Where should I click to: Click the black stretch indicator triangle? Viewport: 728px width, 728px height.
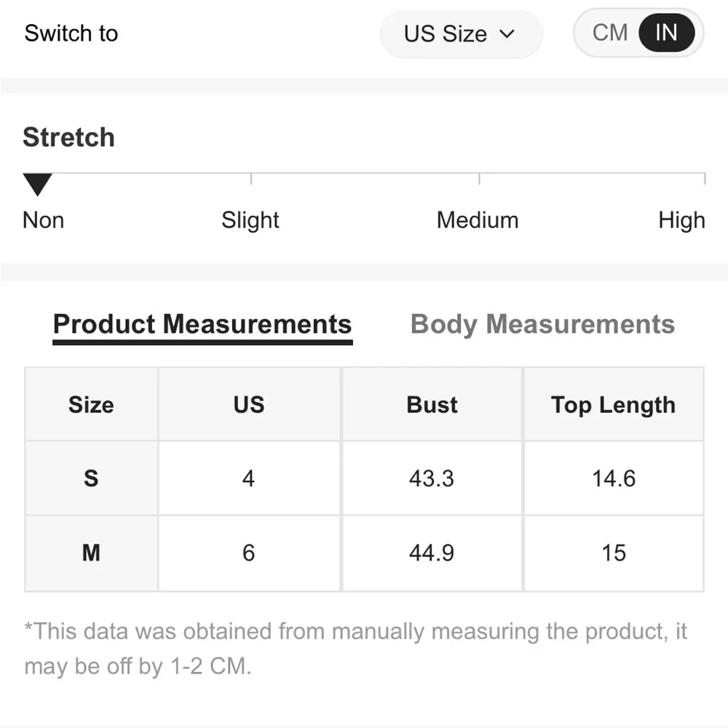coord(37,184)
